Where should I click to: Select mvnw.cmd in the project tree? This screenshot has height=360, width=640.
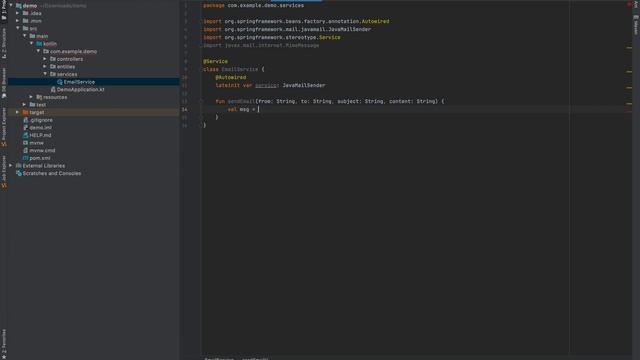42,150
